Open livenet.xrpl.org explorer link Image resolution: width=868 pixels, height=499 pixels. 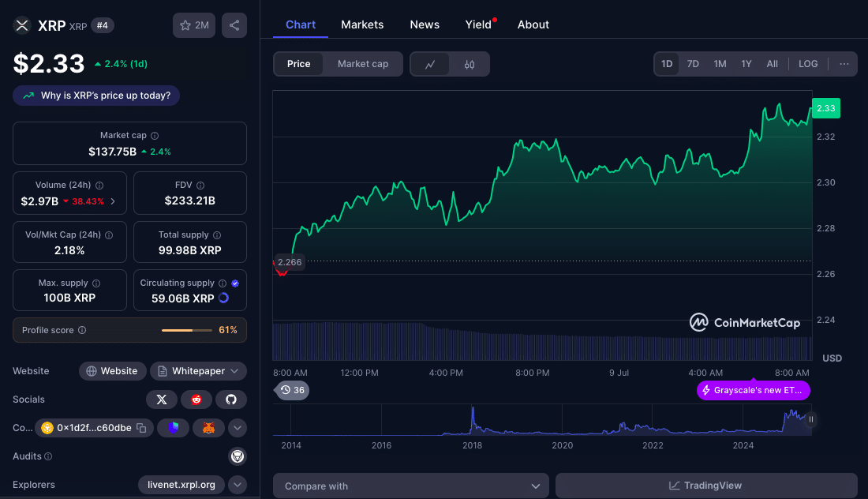click(x=181, y=485)
